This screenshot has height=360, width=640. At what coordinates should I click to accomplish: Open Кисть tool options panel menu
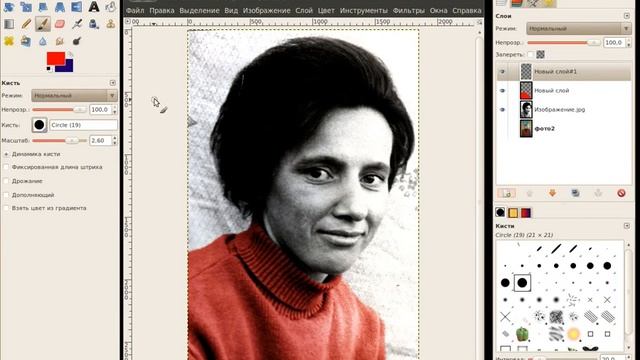click(113, 83)
